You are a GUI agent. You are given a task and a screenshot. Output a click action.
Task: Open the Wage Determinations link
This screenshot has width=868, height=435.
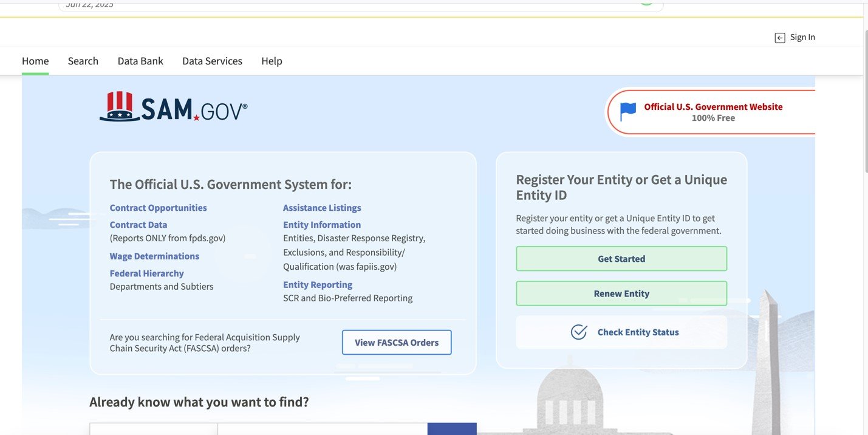point(154,256)
